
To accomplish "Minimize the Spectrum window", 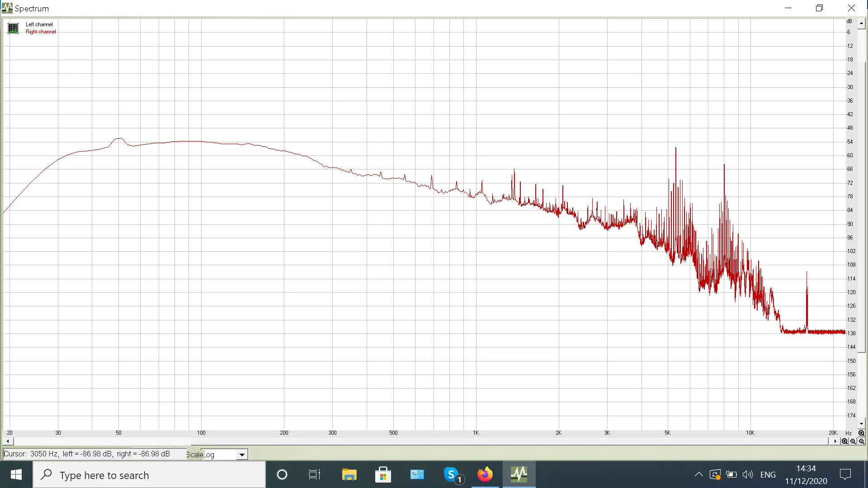I will 788,8.
